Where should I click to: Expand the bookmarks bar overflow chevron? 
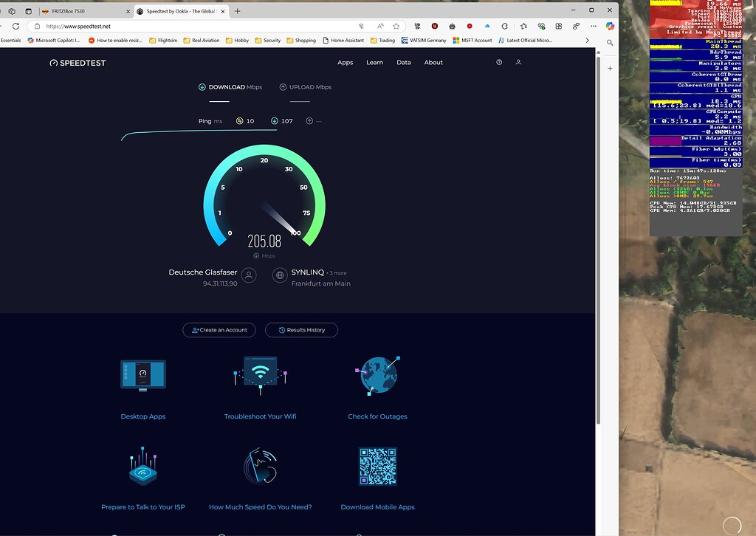tap(588, 41)
